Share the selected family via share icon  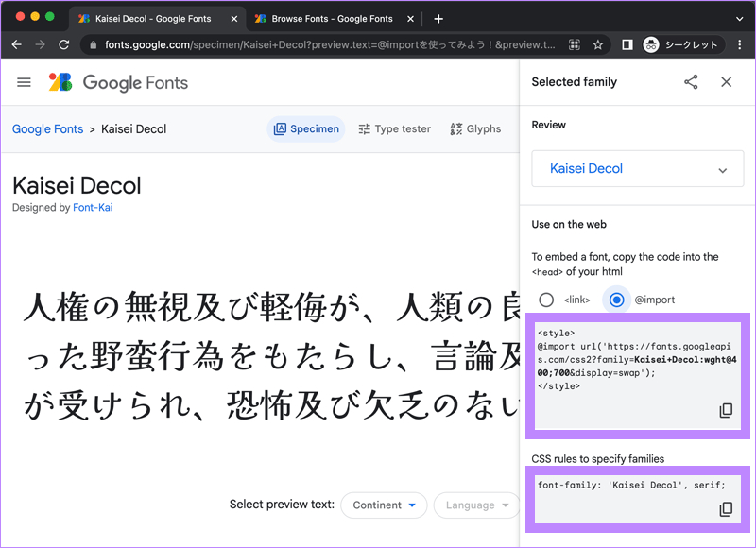coord(691,82)
